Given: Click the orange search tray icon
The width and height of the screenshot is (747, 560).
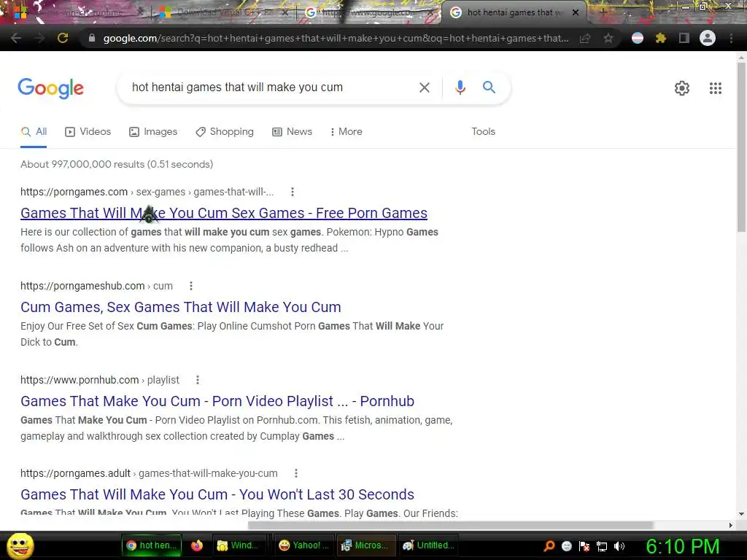Looking at the screenshot, I should pos(549,545).
